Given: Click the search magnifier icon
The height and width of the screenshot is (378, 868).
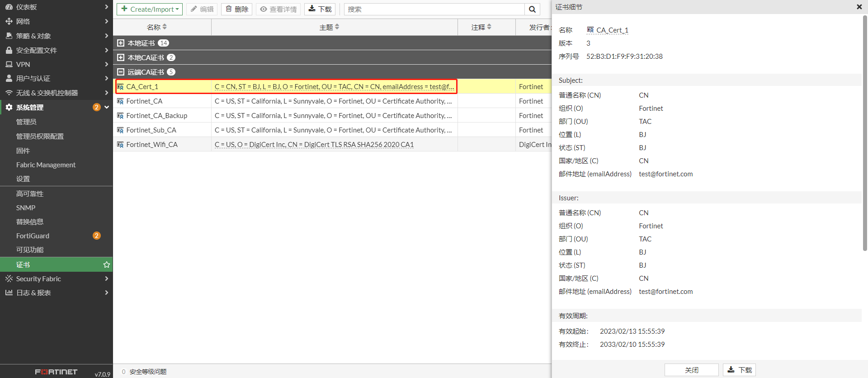Looking at the screenshot, I should 532,9.
